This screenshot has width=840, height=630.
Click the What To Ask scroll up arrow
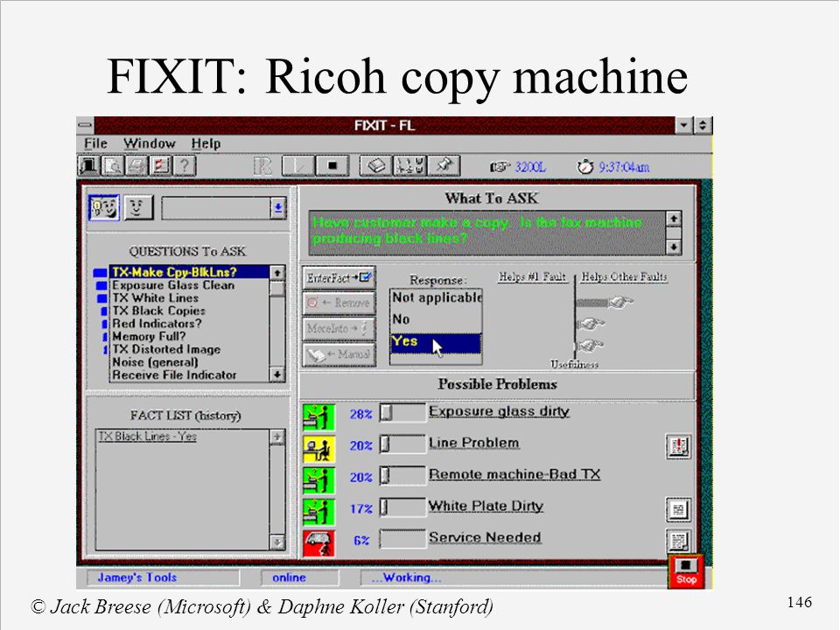pos(674,219)
